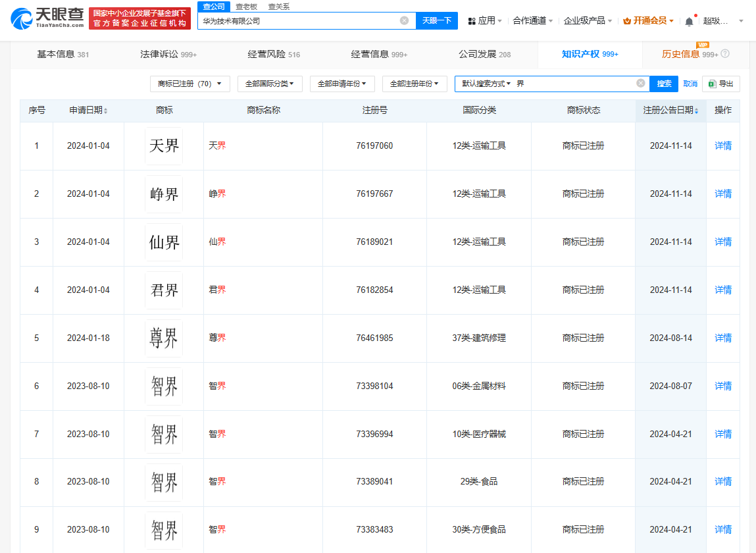The width and height of the screenshot is (756, 553).
Task: Expand the 商标已注册 (70) status dropdown
Action: tap(190, 84)
